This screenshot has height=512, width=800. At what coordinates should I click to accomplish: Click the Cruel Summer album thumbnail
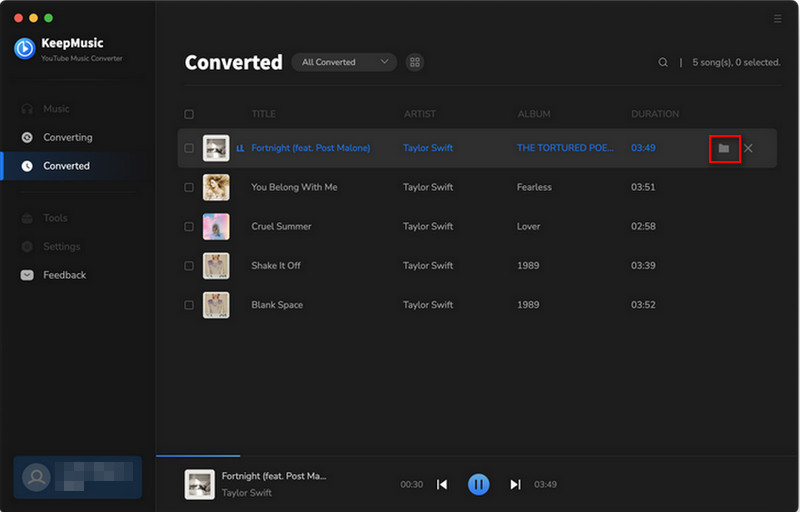pyautogui.click(x=216, y=226)
